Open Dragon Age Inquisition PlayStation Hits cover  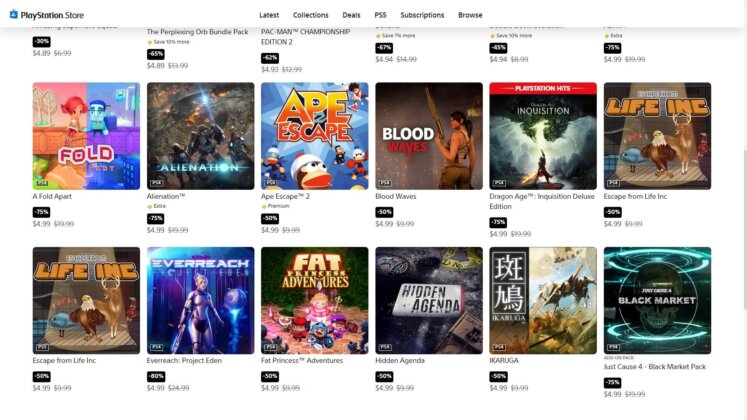(543, 136)
